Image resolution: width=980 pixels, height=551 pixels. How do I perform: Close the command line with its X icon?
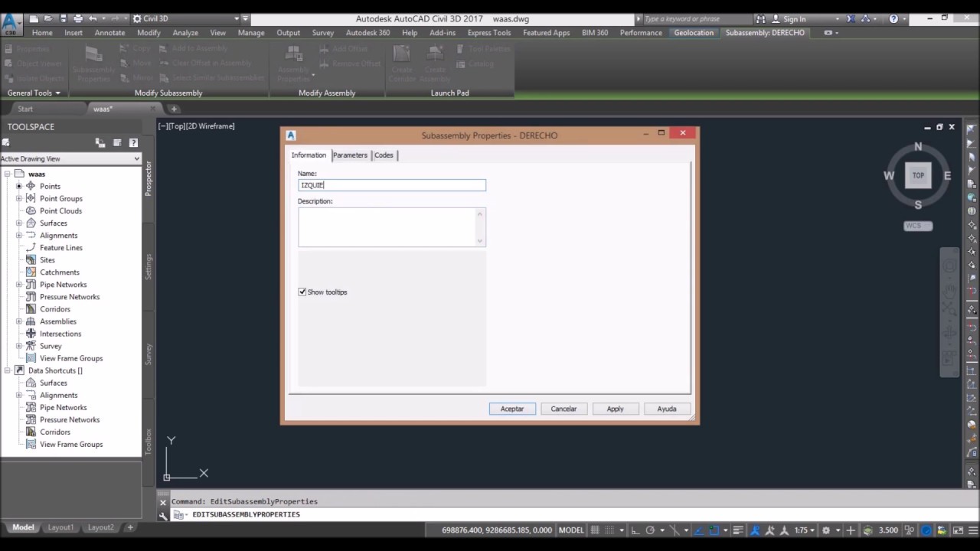click(163, 502)
